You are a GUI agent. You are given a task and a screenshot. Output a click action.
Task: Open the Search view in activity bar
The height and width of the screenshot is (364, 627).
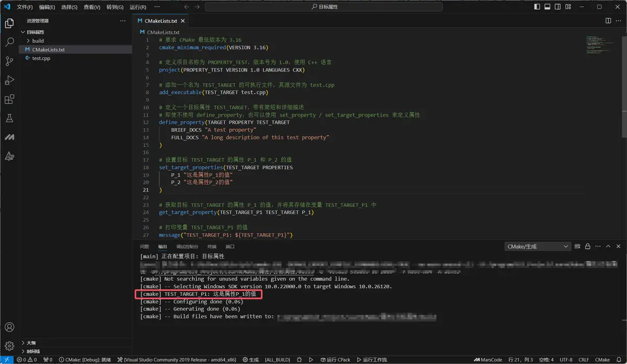tap(9, 42)
